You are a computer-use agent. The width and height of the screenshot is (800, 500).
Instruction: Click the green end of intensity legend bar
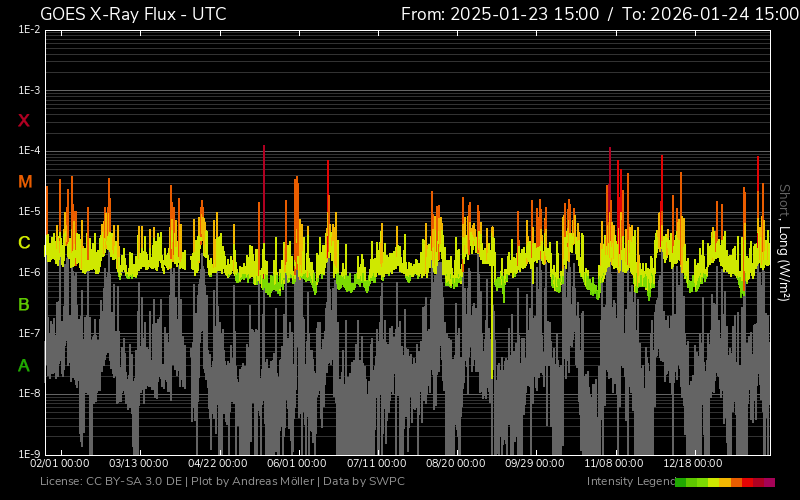coord(681,482)
